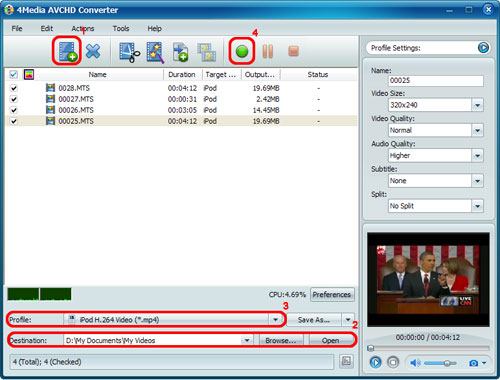Uncheck the 00025.MTS checkbox

click(14, 121)
